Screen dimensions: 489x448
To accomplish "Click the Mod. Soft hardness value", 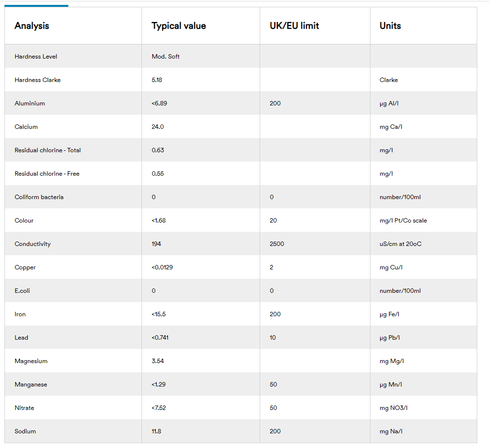I will (165, 57).
